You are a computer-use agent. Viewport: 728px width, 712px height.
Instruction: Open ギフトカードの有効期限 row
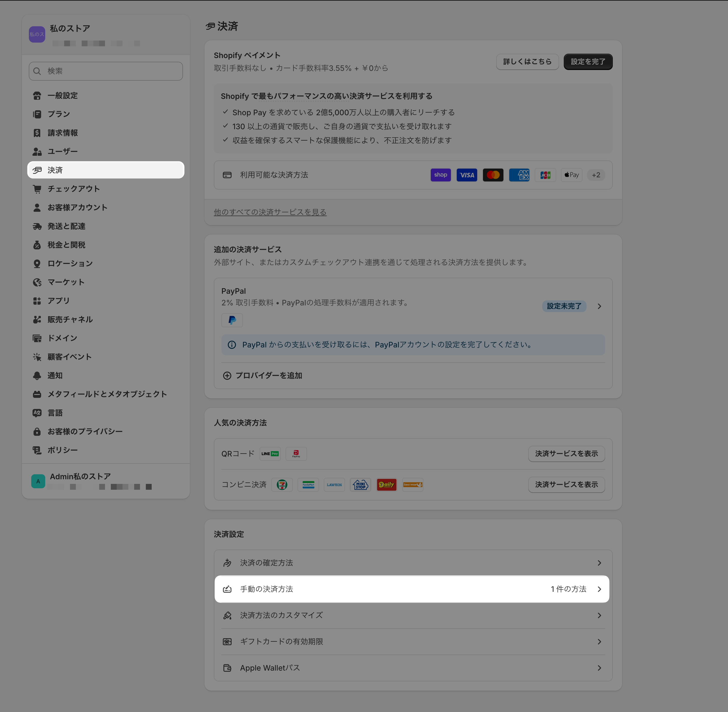413,642
